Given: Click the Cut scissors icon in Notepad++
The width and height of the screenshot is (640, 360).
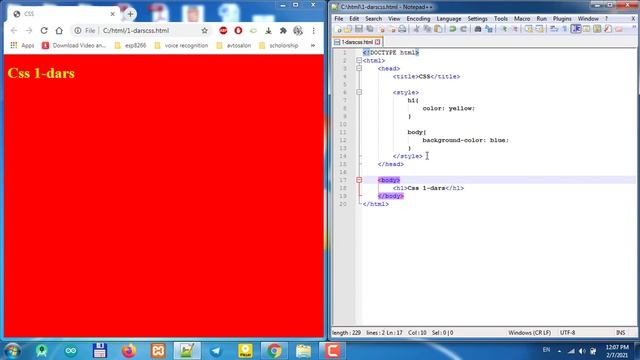Looking at the screenshot, I should point(416,29).
